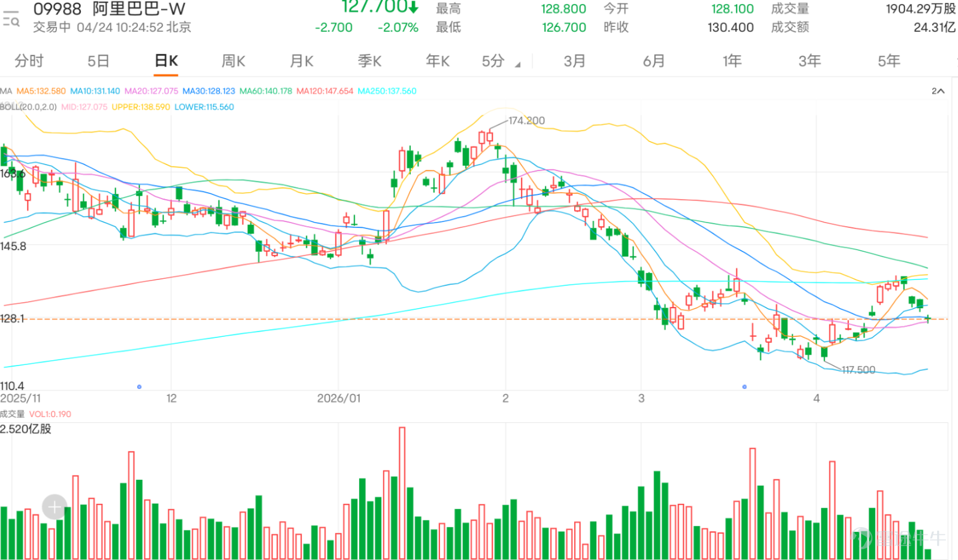Click the BOLL LOWER:115.560 value
Screen dimensions: 958x560
(204, 107)
